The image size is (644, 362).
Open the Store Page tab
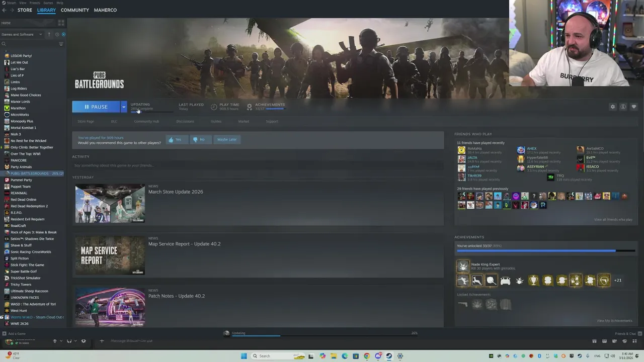click(x=86, y=121)
